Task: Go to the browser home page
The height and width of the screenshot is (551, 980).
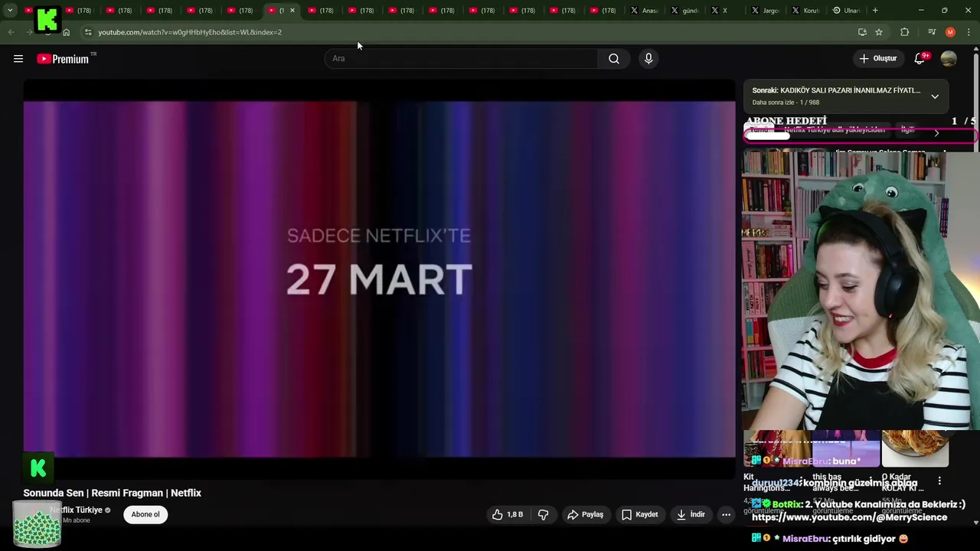Action: click(67, 32)
